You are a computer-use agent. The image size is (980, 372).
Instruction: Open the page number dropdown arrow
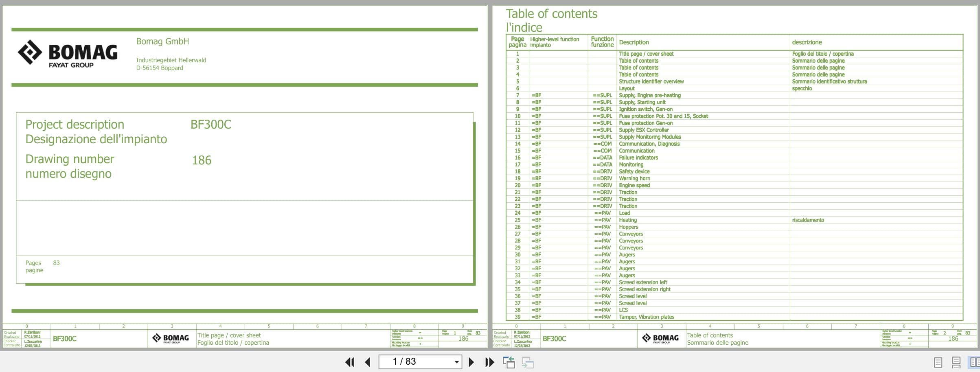pyautogui.click(x=457, y=362)
